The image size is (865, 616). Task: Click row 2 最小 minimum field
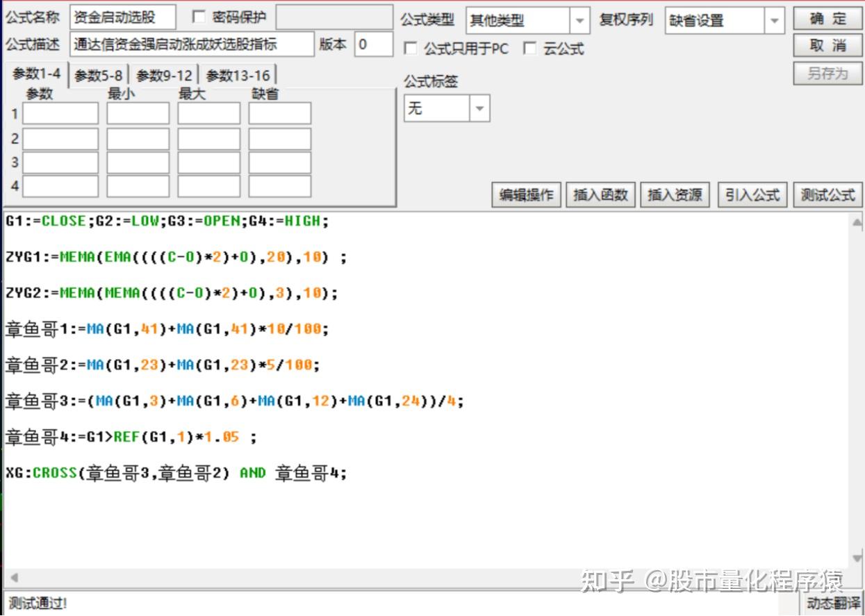point(138,139)
